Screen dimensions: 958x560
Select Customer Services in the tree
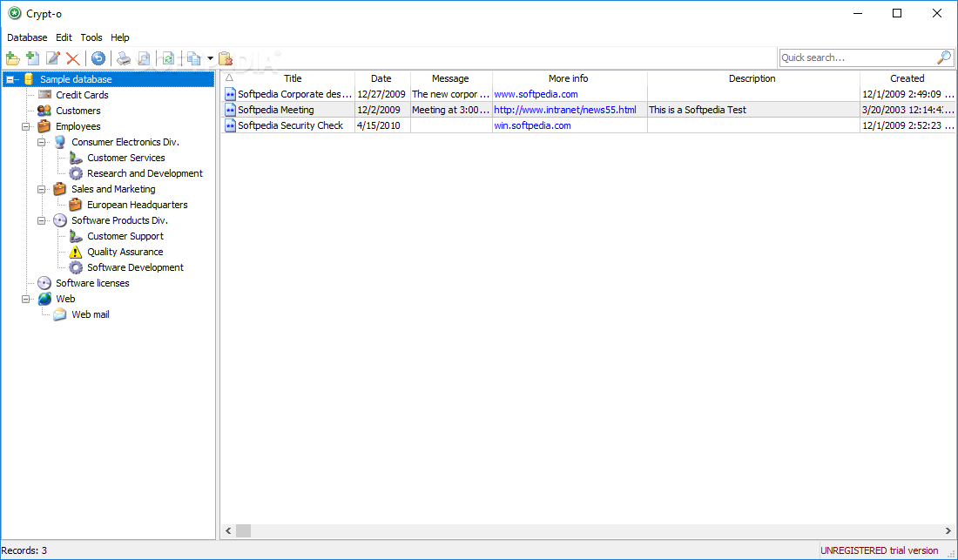[x=126, y=158]
